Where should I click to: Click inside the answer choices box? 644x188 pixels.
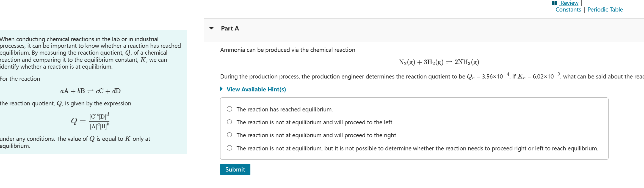[x=412, y=129]
